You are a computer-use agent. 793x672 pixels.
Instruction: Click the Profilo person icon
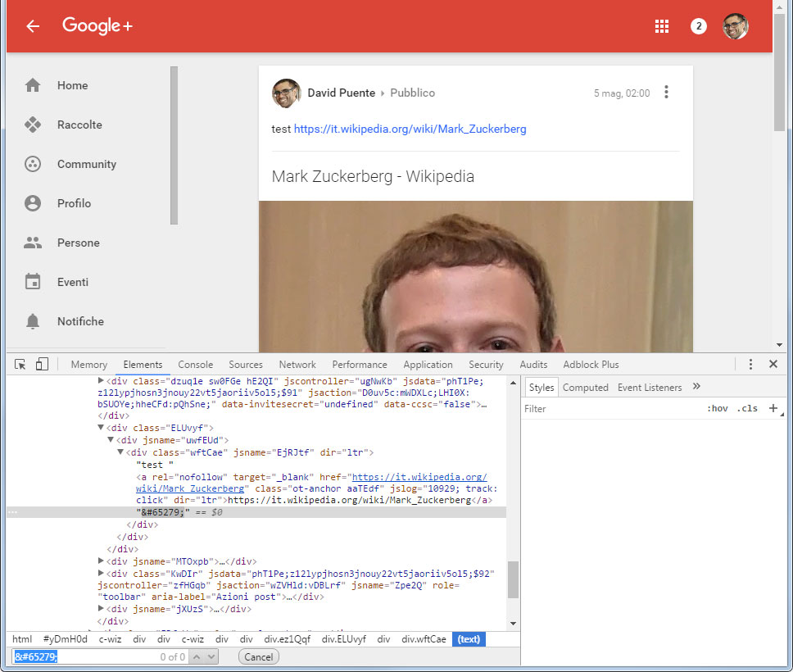33,203
